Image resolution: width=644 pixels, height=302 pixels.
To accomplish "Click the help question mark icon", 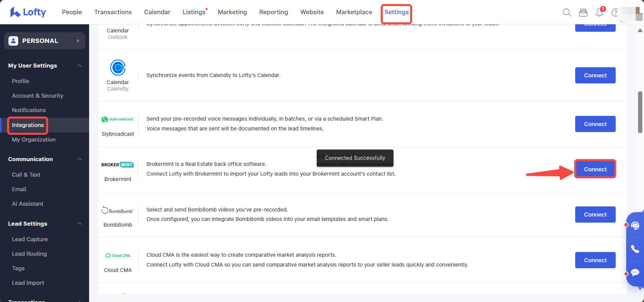I will [x=615, y=12].
